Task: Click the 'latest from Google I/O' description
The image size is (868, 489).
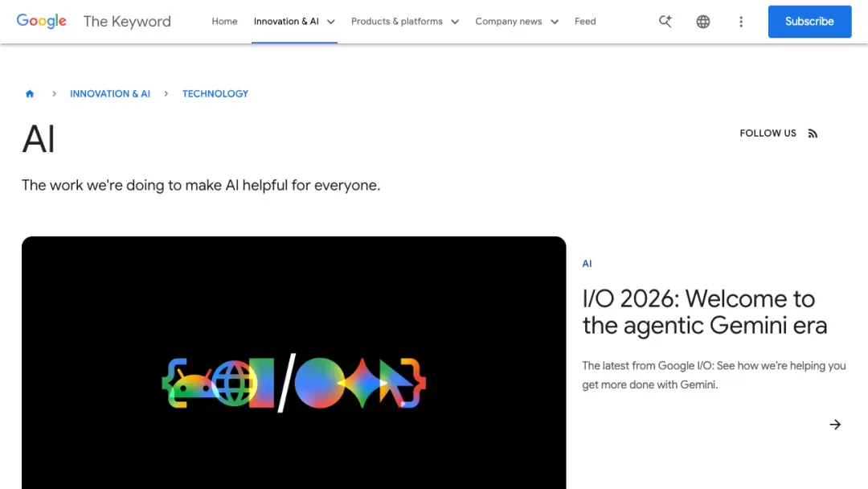Action: (714, 375)
